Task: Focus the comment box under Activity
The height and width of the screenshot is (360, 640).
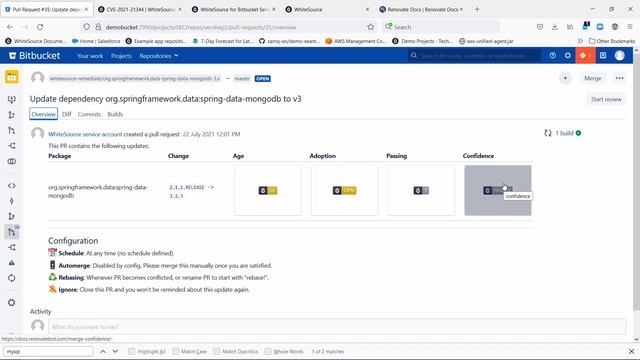Action: [x=337, y=327]
